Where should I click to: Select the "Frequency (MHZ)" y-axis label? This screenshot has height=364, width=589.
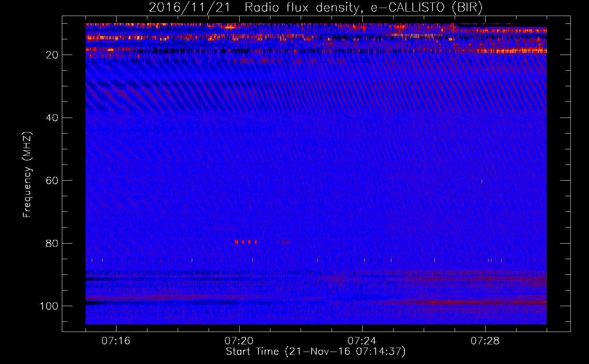coord(27,174)
